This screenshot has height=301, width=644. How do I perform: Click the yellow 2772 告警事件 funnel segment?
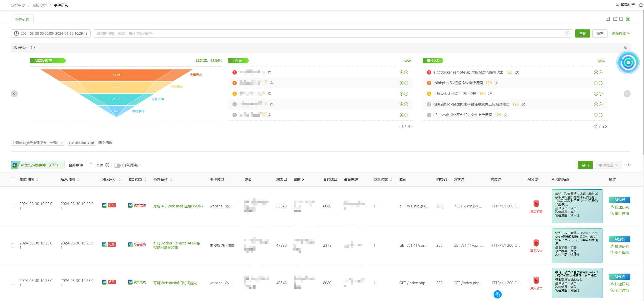(116, 87)
